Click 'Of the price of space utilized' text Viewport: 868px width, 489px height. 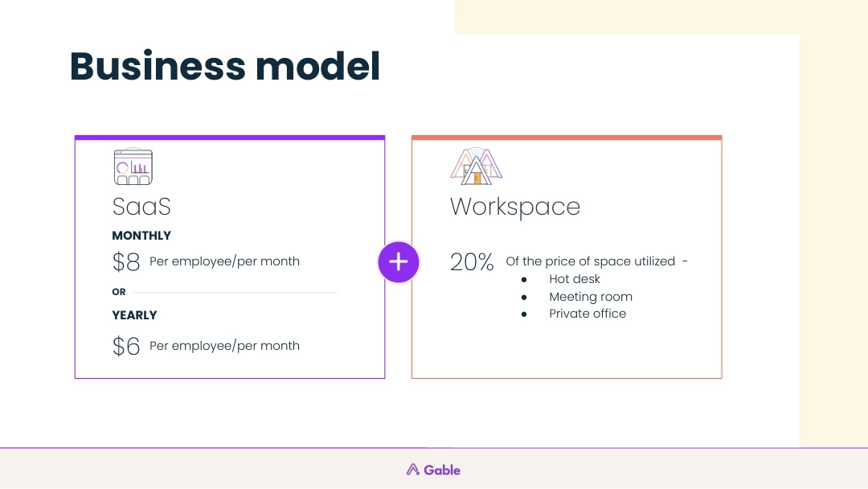point(590,261)
